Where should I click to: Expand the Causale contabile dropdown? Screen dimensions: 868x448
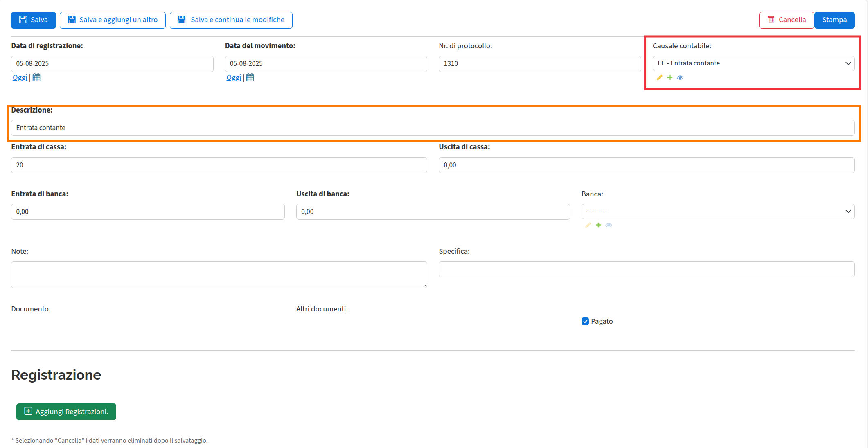pyautogui.click(x=753, y=63)
